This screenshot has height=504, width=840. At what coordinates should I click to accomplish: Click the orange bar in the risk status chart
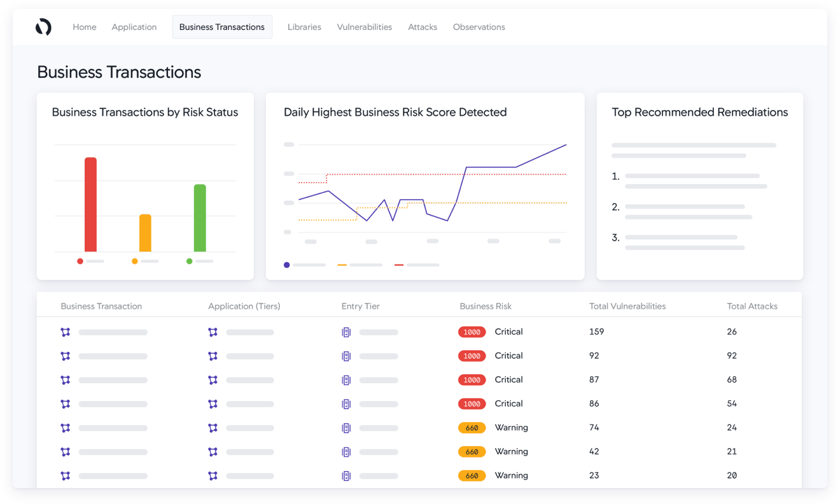145,233
